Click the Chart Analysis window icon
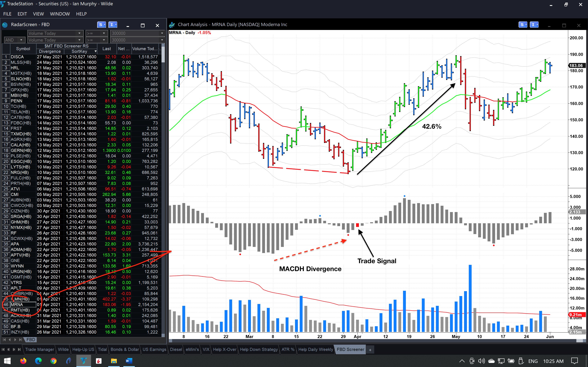 [172, 25]
